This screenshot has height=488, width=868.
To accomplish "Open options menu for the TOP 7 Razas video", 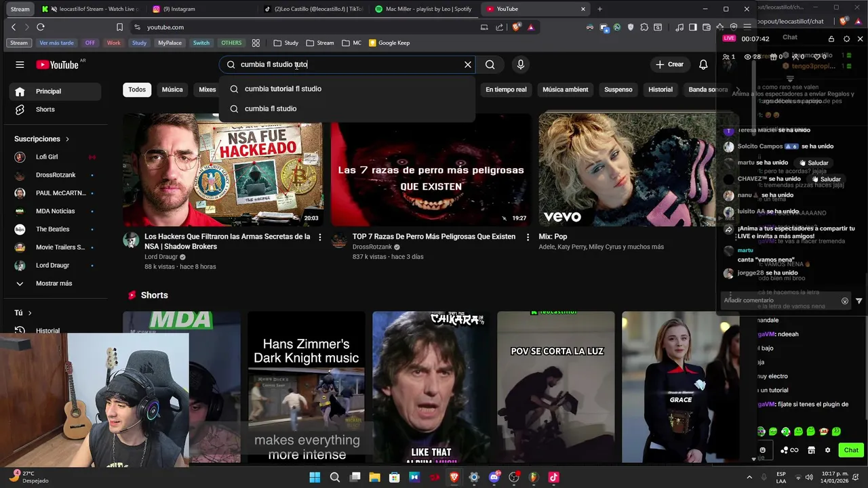I will pyautogui.click(x=528, y=237).
